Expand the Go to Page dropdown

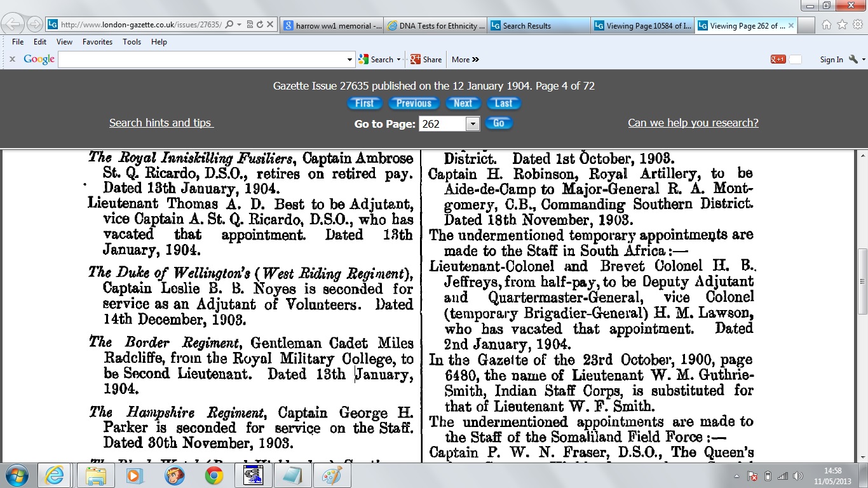472,124
